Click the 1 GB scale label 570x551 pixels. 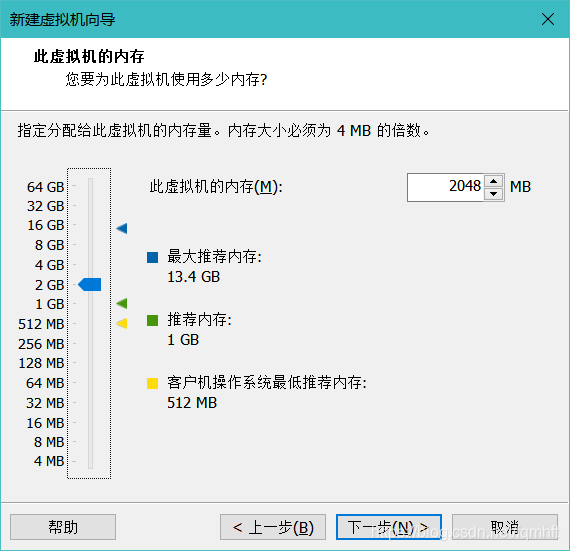click(x=49, y=304)
